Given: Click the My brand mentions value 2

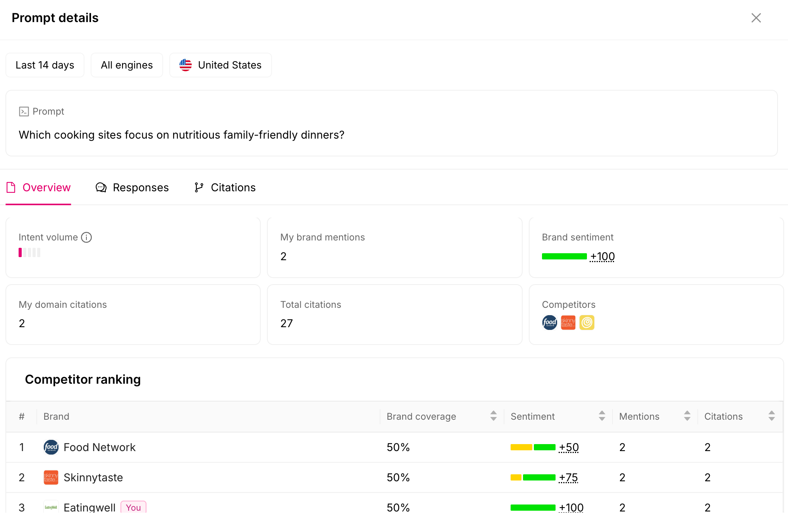Looking at the screenshot, I should click(x=284, y=256).
